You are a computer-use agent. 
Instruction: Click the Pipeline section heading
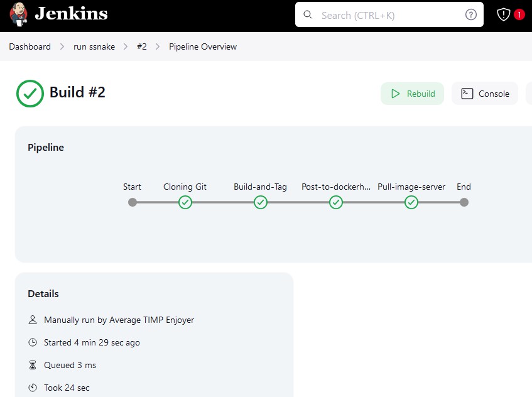(x=46, y=147)
